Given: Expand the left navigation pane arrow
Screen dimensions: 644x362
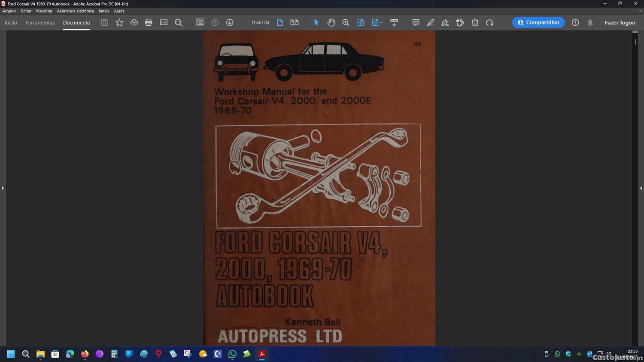Looking at the screenshot, I should click(3, 188).
